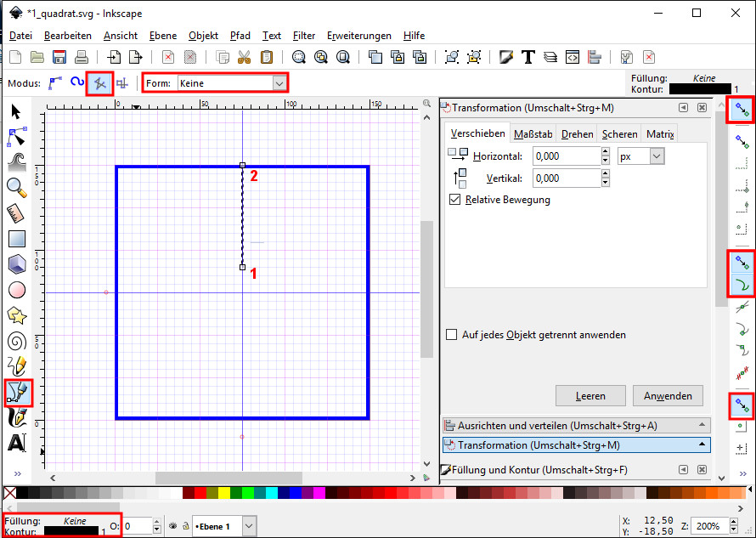Switch to the Matrix tab
Image resolution: width=756 pixels, height=538 pixels.
(660, 134)
